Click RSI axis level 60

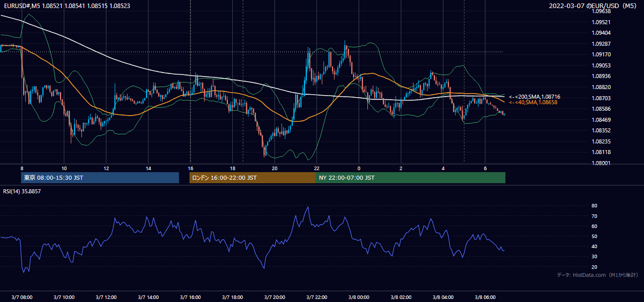(595, 226)
